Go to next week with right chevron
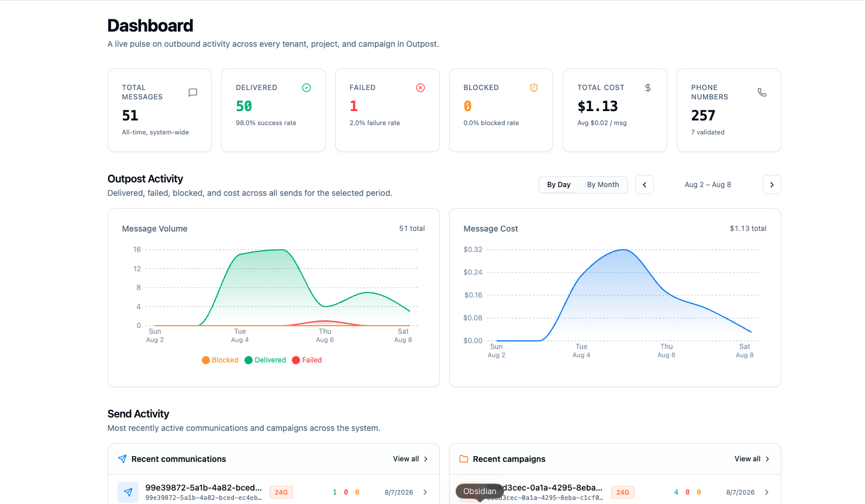Screen dimensions: 865x504 point(772,185)
